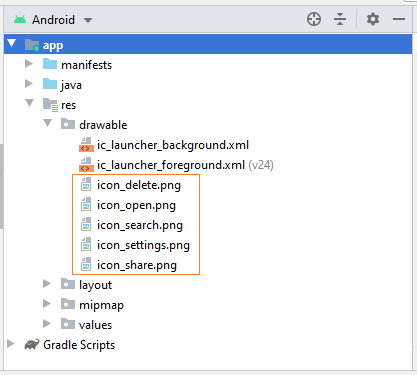Select the mipmap folder

coord(101,305)
